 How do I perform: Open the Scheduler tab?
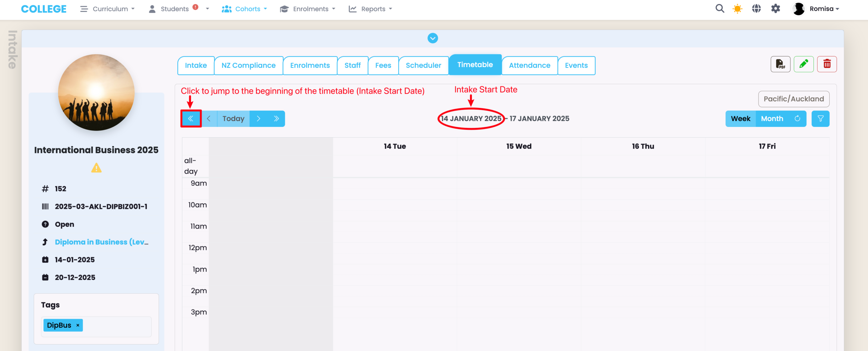pyautogui.click(x=423, y=65)
